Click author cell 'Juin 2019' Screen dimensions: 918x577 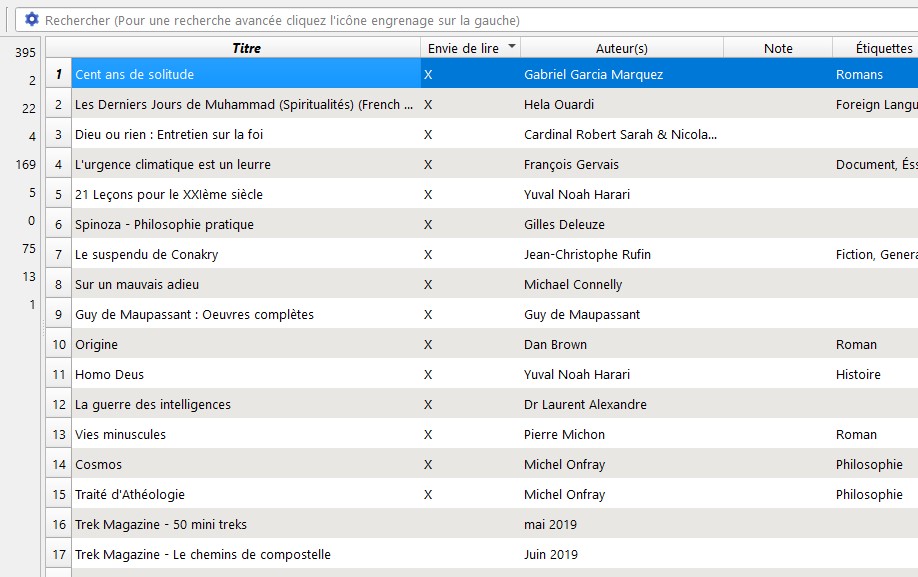tap(550, 554)
